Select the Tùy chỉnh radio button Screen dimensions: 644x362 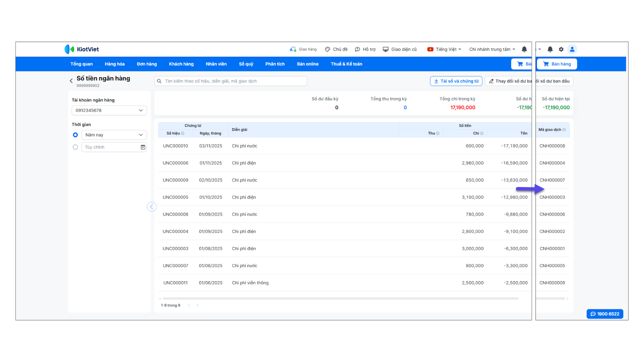pyautogui.click(x=75, y=147)
